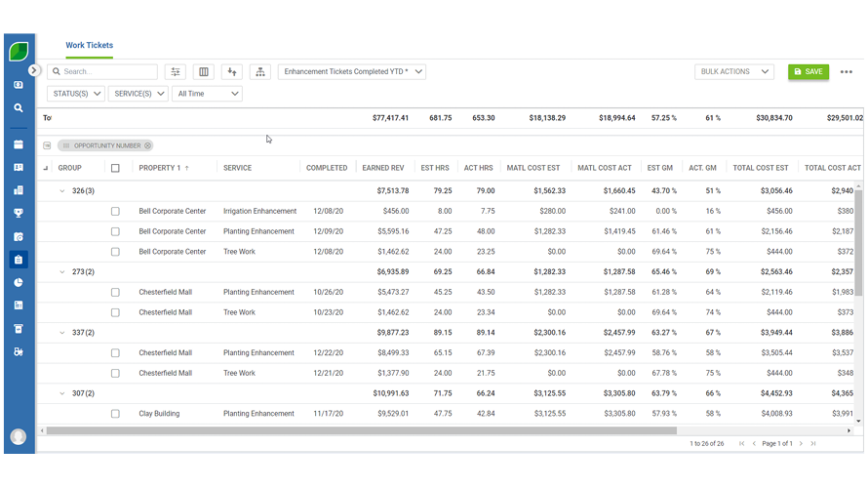Click the vertical scrollbar thumb
Viewport: 868px width, 488px height.
(858, 244)
